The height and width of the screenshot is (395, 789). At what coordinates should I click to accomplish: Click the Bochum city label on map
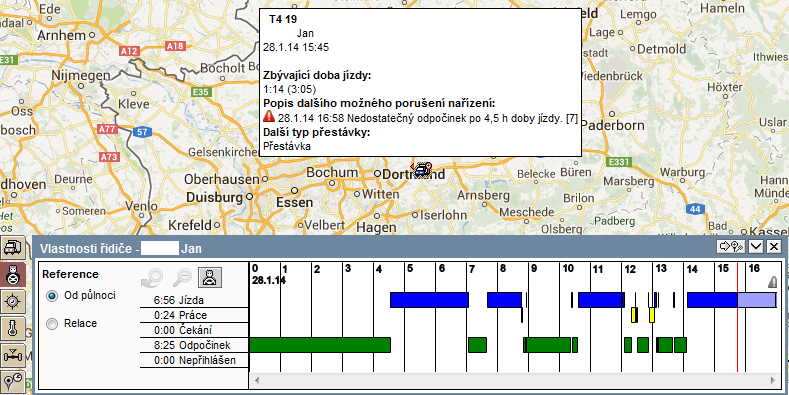[x=332, y=172]
